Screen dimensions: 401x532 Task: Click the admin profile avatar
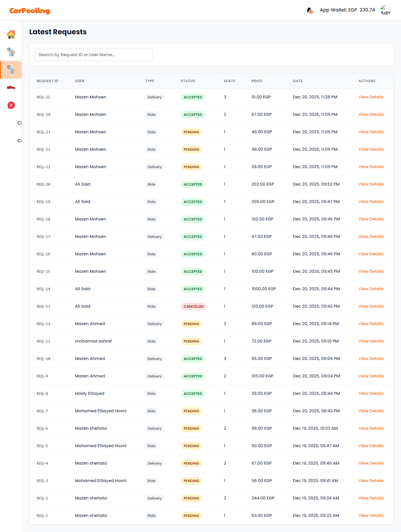tap(385, 10)
